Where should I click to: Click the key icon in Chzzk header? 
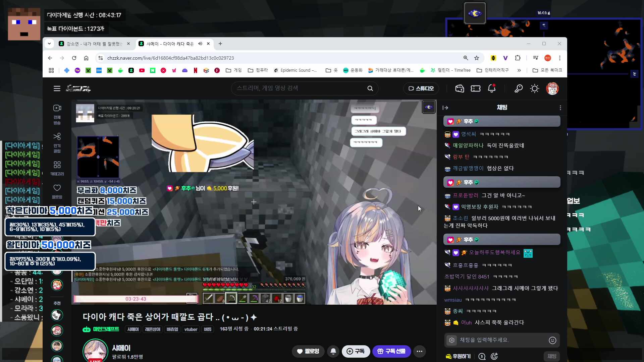[519, 88]
